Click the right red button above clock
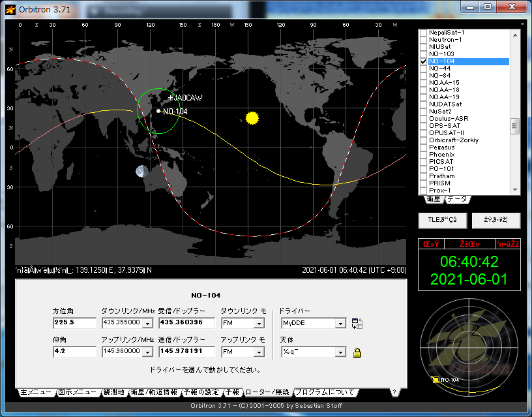532x417 pixels. pos(508,244)
